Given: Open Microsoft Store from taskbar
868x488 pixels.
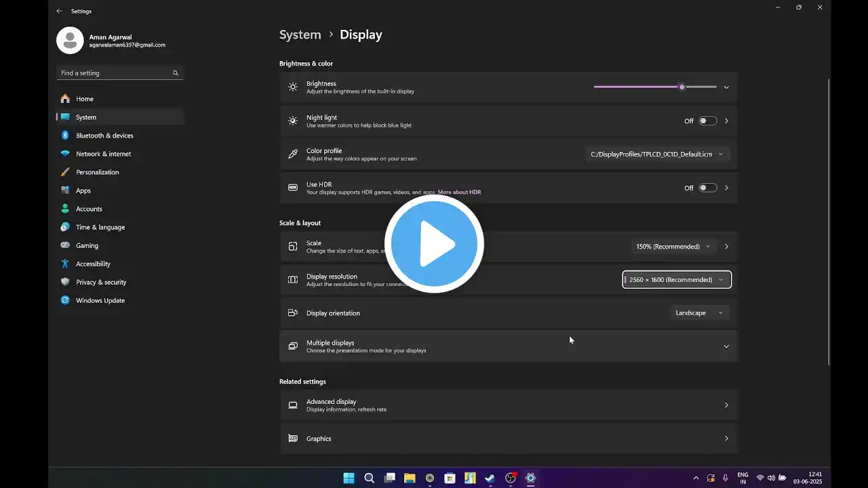Looking at the screenshot, I should coord(450,478).
